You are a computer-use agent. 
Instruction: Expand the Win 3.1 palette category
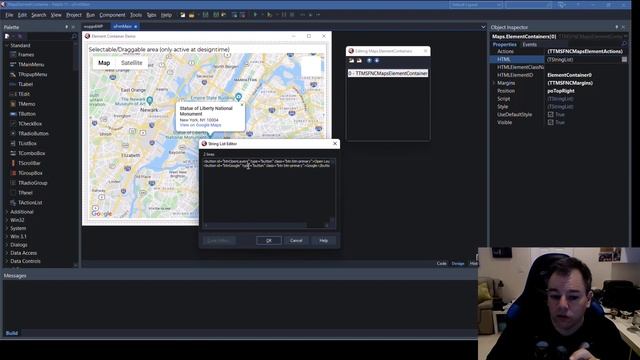click(7, 236)
